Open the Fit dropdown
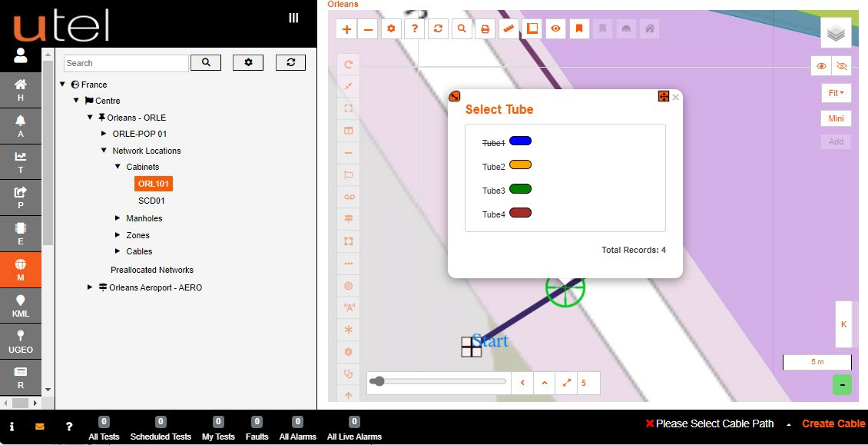 836,93
